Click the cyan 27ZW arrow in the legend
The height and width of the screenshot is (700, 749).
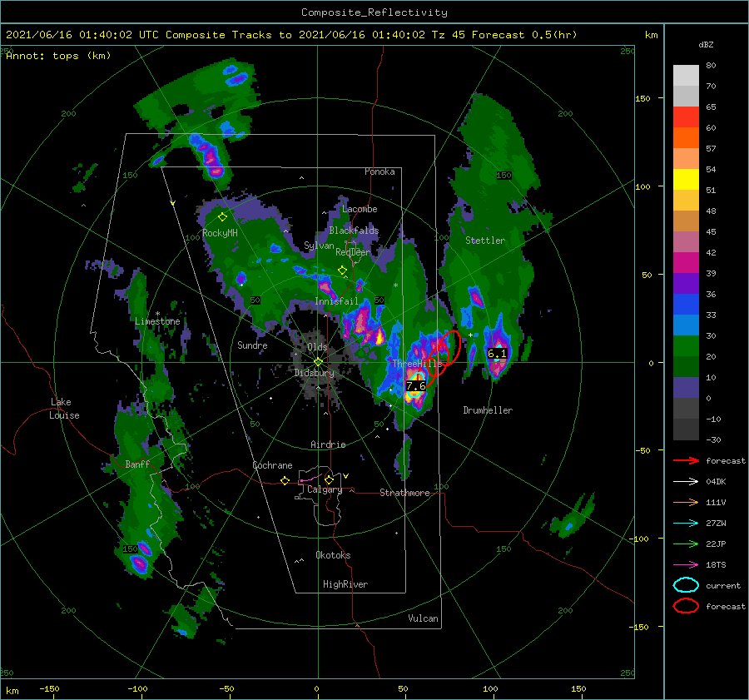[x=686, y=524]
